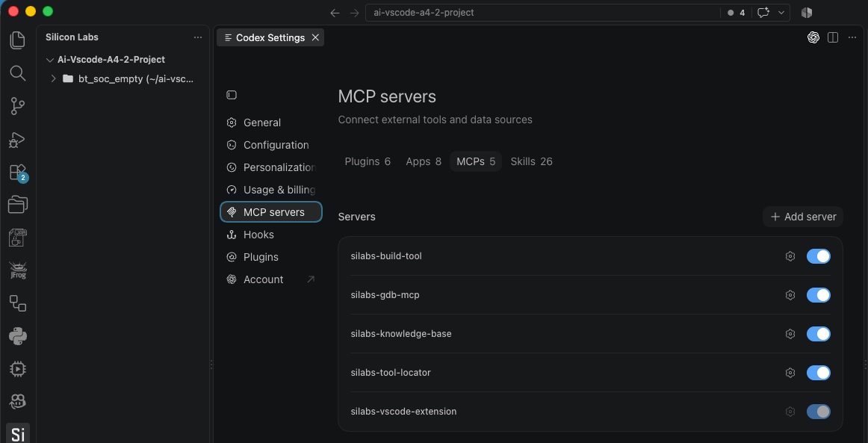Expand the bt_soc_empty folder

[x=53, y=78]
